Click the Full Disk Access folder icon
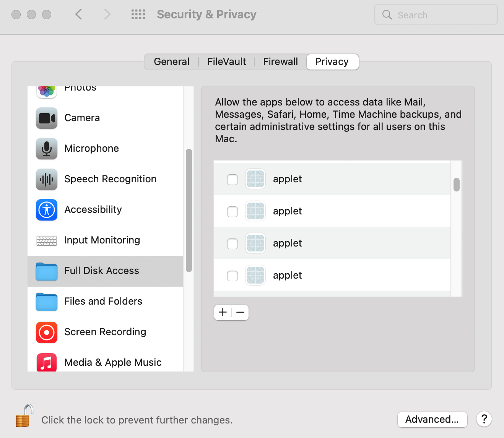 [46, 271]
